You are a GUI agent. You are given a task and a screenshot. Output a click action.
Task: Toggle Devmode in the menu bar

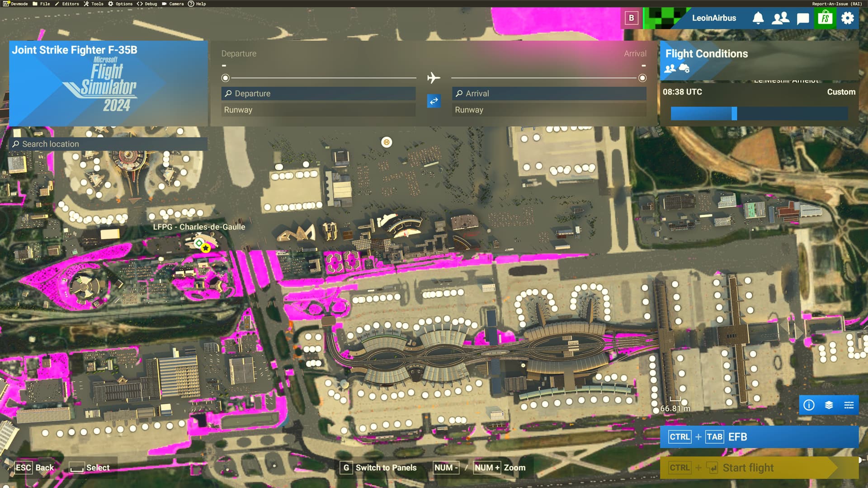tap(15, 4)
